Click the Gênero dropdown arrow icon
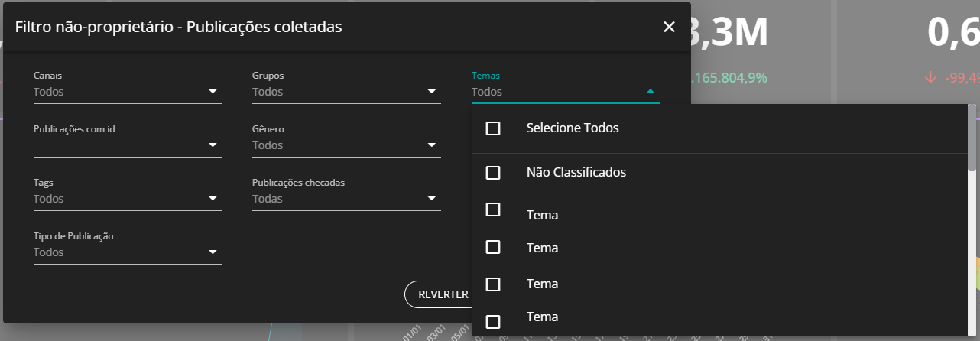The width and height of the screenshot is (980, 341). pyautogui.click(x=432, y=145)
